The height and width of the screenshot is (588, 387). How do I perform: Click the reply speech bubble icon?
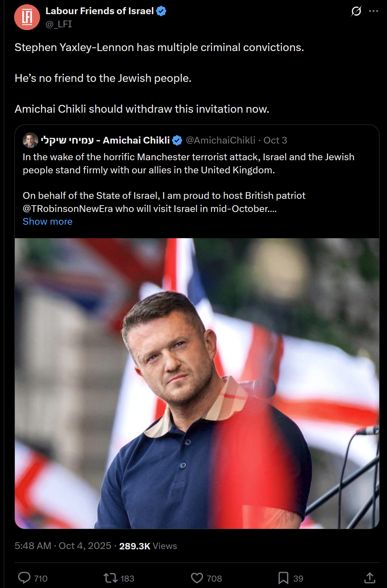pos(24,578)
